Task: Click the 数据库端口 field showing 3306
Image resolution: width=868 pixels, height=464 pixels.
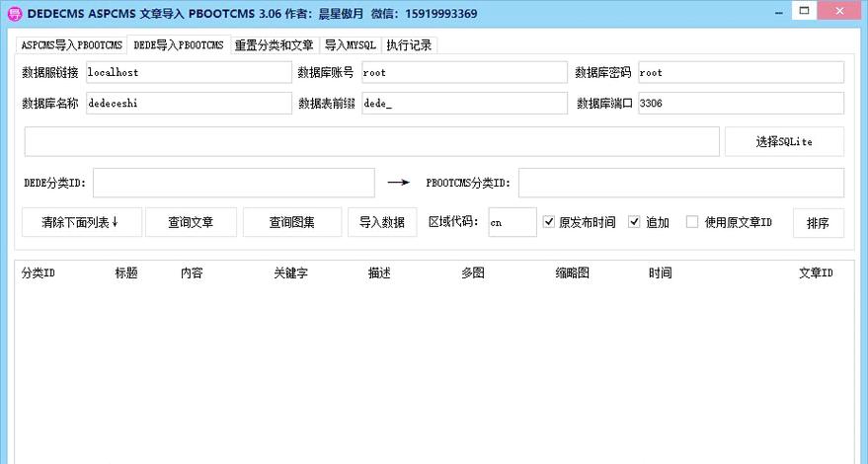Action: coord(740,103)
